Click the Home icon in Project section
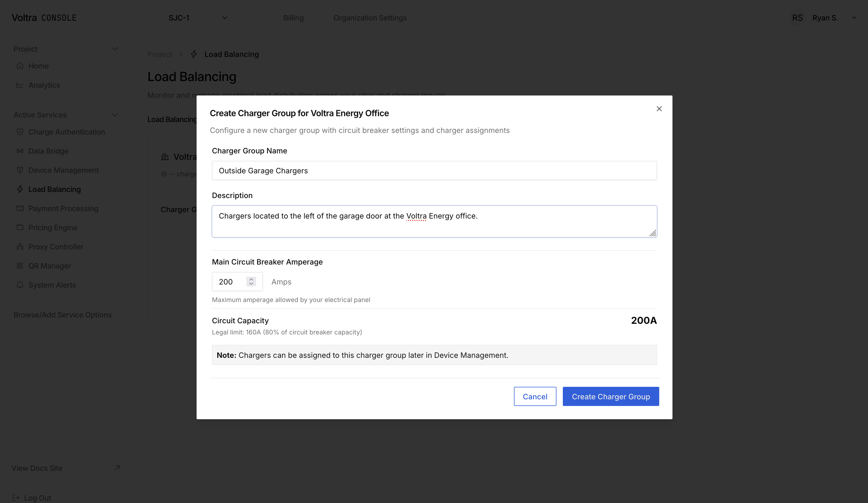 [x=20, y=65]
